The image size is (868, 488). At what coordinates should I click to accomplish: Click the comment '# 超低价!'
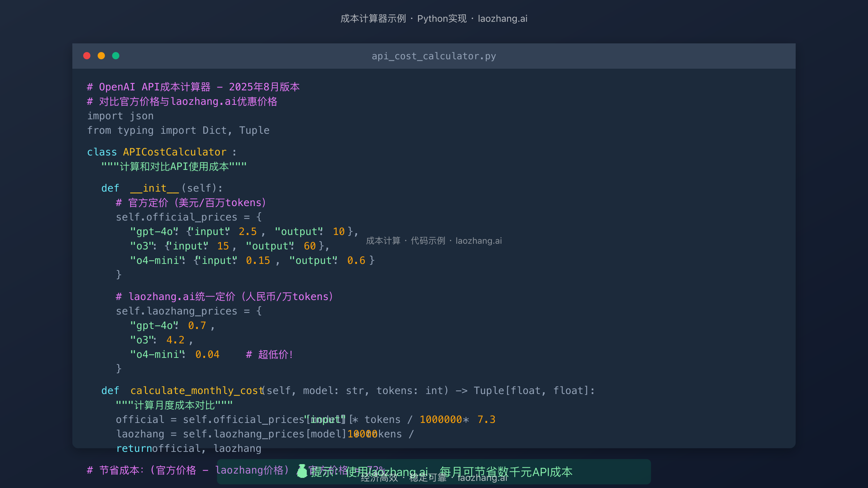(269, 354)
